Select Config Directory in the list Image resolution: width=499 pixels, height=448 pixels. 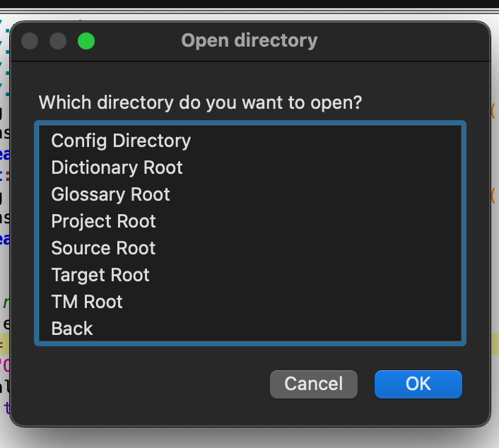[121, 141]
